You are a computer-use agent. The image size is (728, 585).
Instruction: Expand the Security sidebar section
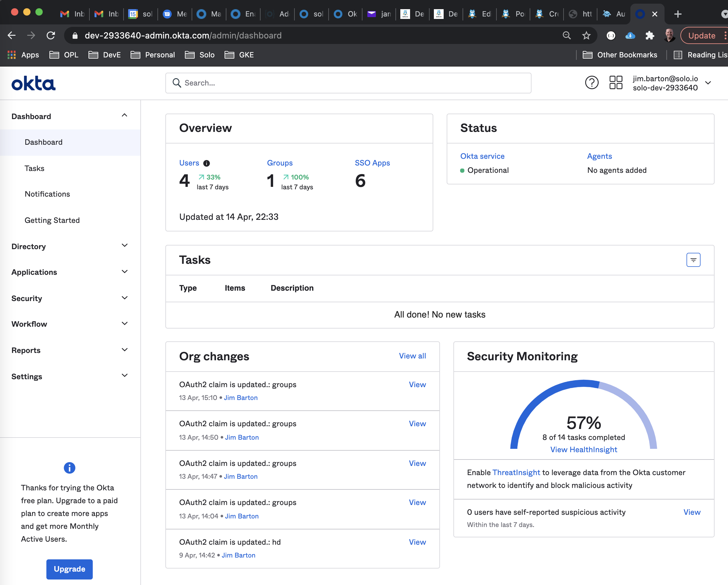(124, 298)
